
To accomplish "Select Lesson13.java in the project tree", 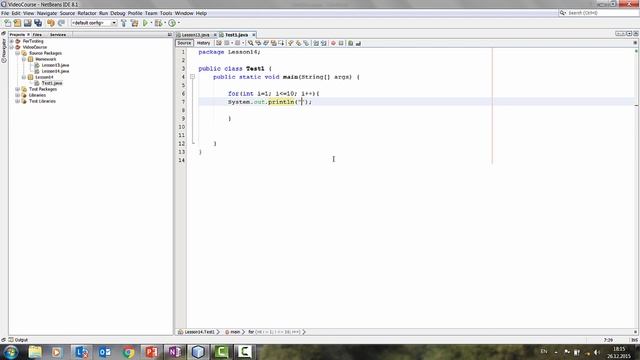I will [x=55, y=65].
